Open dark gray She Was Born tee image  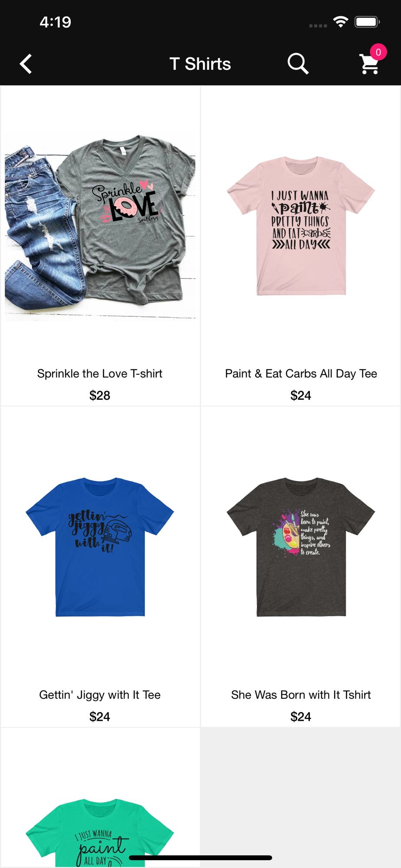[301, 547]
